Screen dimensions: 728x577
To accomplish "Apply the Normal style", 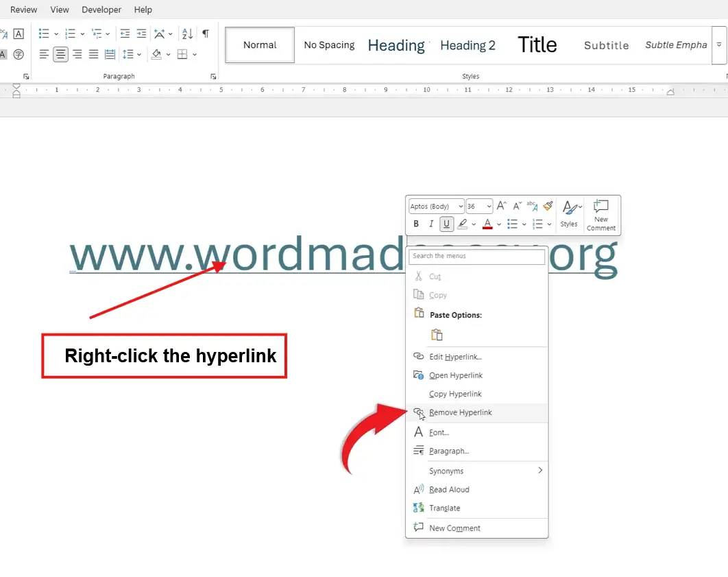I will [x=260, y=45].
